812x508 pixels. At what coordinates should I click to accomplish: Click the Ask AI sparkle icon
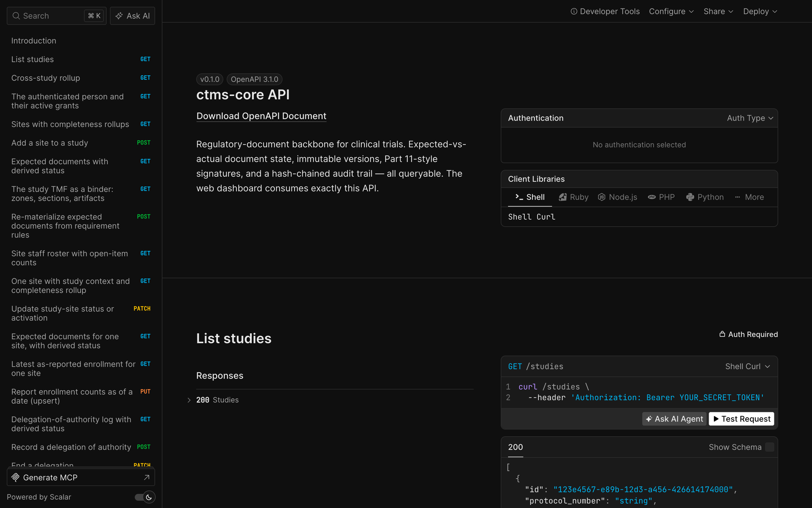(119, 16)
